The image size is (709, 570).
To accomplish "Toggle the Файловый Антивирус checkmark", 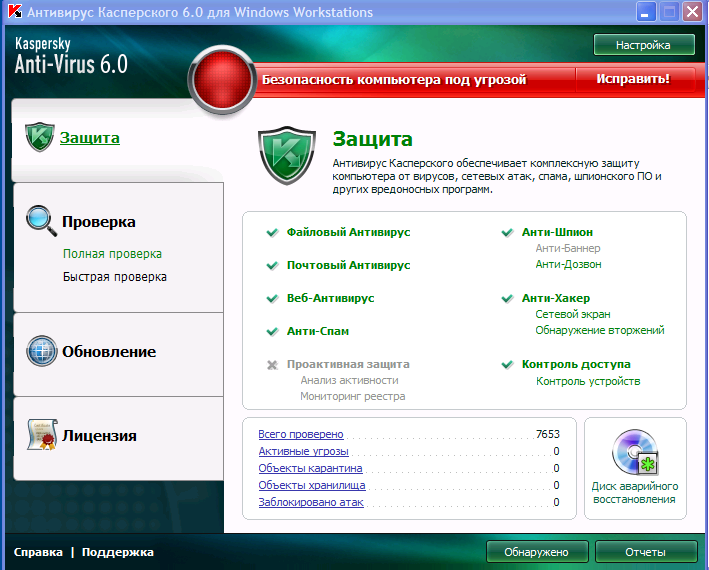I will 272,232.
